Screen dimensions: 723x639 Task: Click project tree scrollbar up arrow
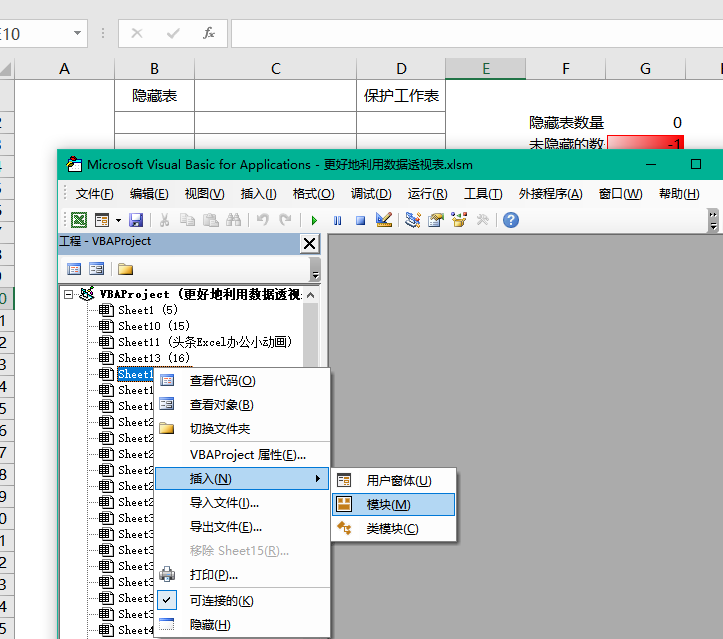(x=311, y=295)
